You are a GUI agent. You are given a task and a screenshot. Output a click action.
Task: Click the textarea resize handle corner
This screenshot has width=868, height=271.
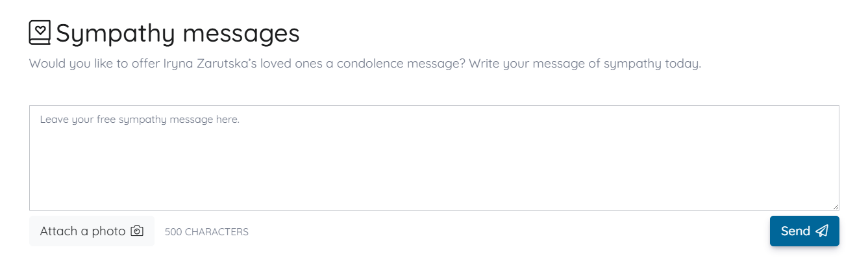pyautogui.click(x=835, y=206)
